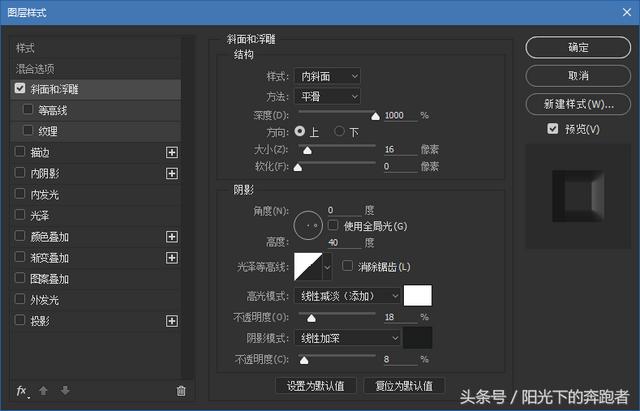Enable the 图案叠加 checkbox

(x=20, y=278)
